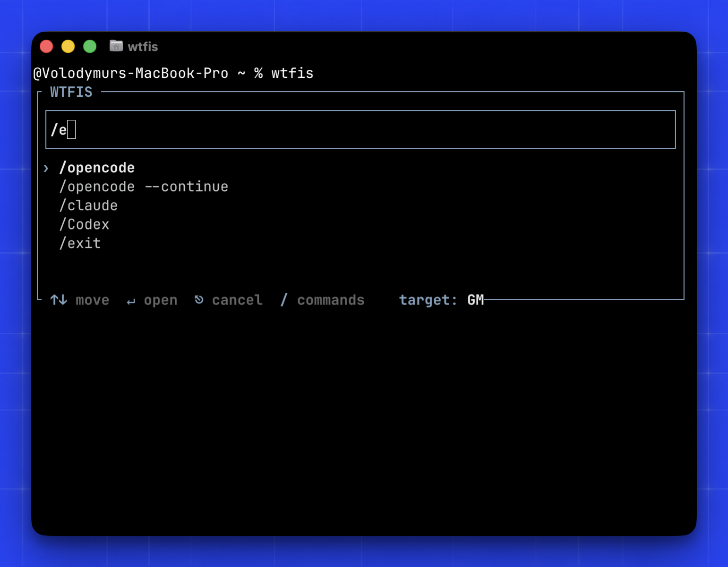
Task: Select the /opencode command
Action: [x=97, y=168]
